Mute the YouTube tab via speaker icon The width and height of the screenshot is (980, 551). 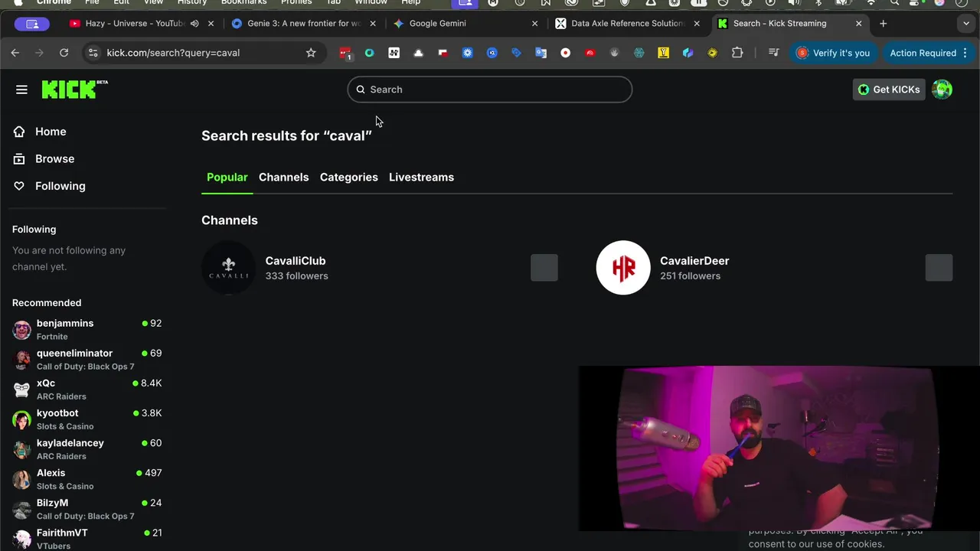point(194,24)
